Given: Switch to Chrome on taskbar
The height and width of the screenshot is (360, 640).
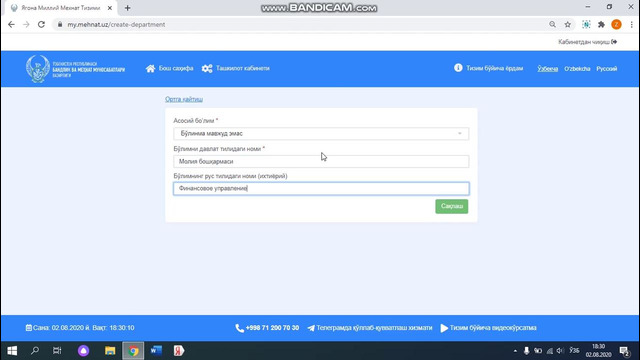Looking at the screenshot, I should click(x=133, y=351).
